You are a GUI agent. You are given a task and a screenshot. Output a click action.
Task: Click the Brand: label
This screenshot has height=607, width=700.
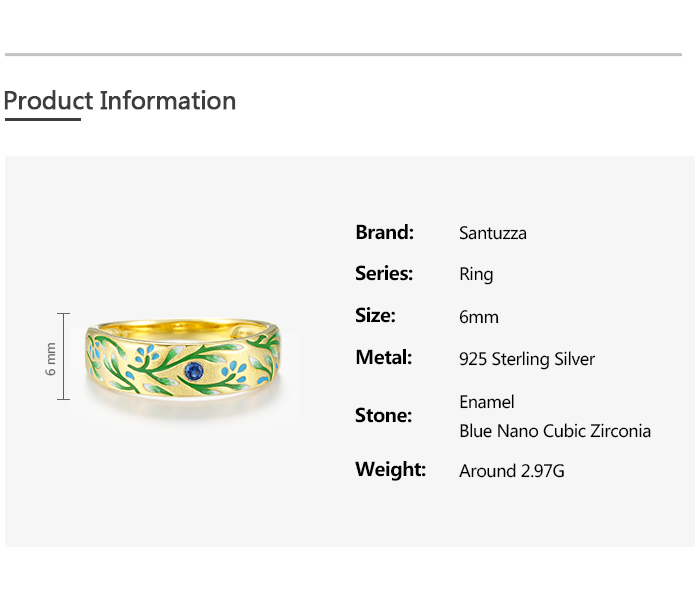pos(384,233)
